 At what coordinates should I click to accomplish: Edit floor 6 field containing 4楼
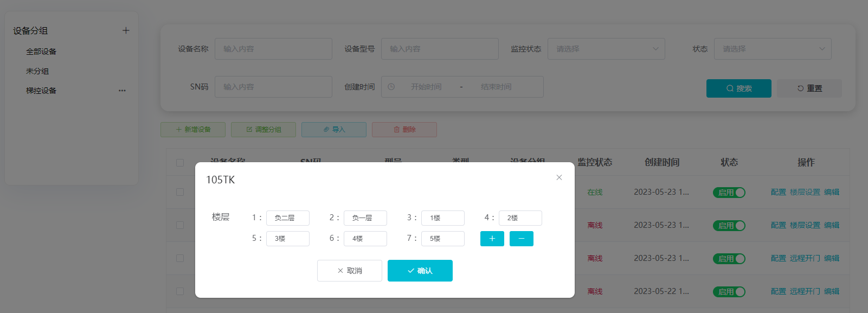click(x=365, y=239)
